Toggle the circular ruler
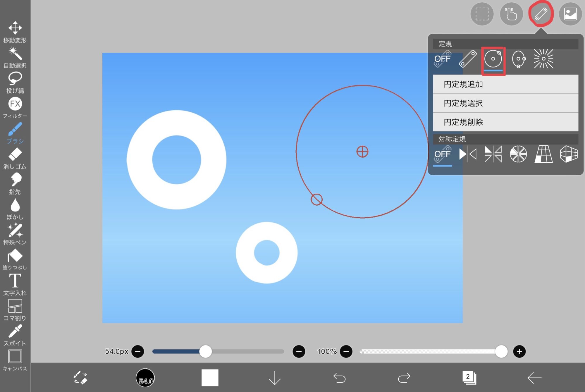This screenshot has height=392, width=585. (x=493, y=59)
